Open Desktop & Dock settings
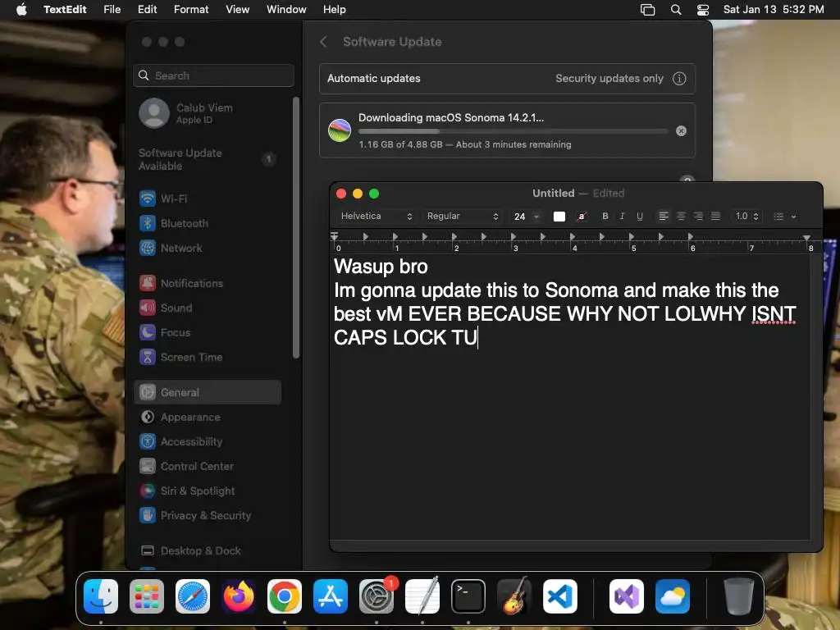The height and width of the screenshot is (630, 840). 206,550
